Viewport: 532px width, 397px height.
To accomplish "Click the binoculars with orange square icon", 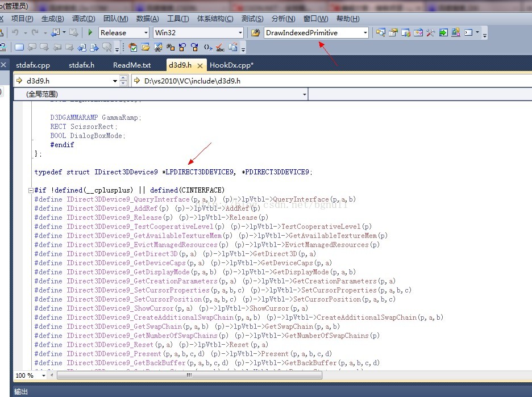I will tap(171, 48).
